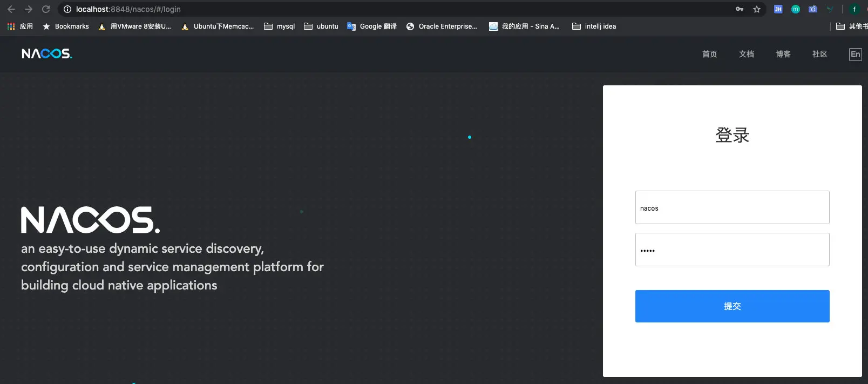Click the browser forward arrow

coord(29,9)
